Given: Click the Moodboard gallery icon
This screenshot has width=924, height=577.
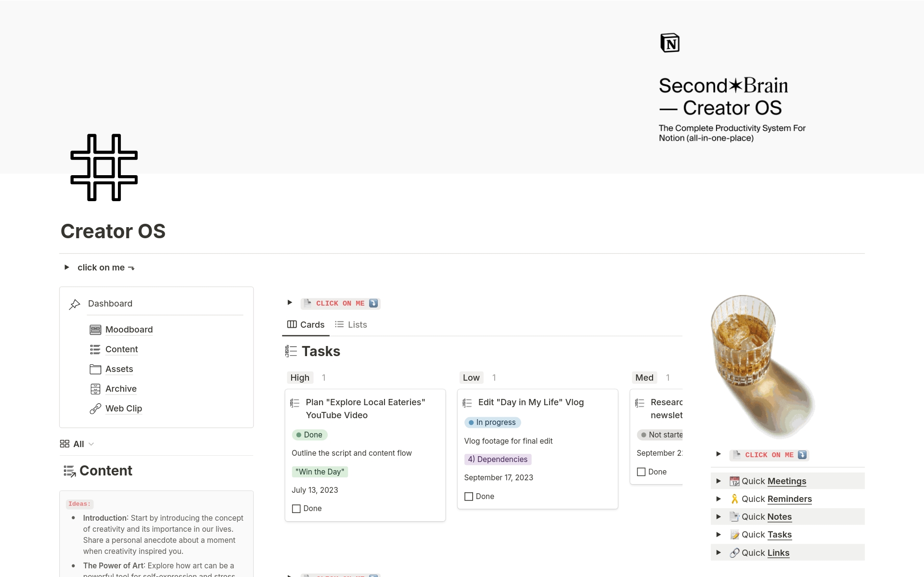Looking at the screenshot, I should point(95,330).
